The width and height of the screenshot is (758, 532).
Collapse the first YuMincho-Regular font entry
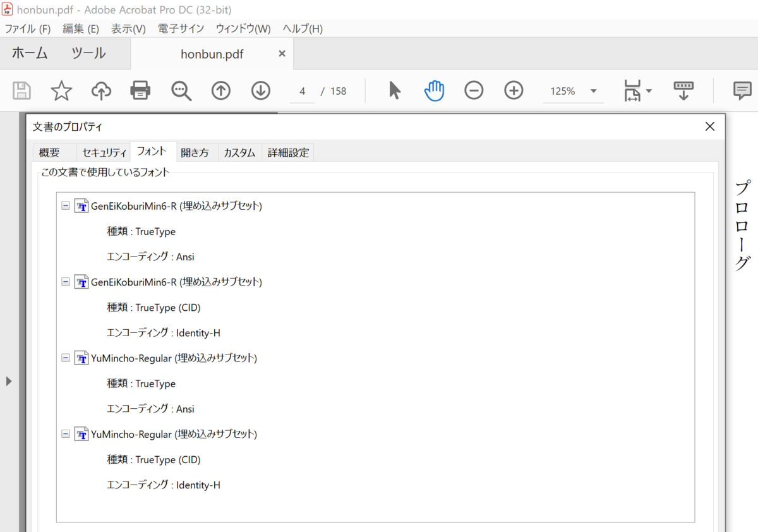click(65, 358)
